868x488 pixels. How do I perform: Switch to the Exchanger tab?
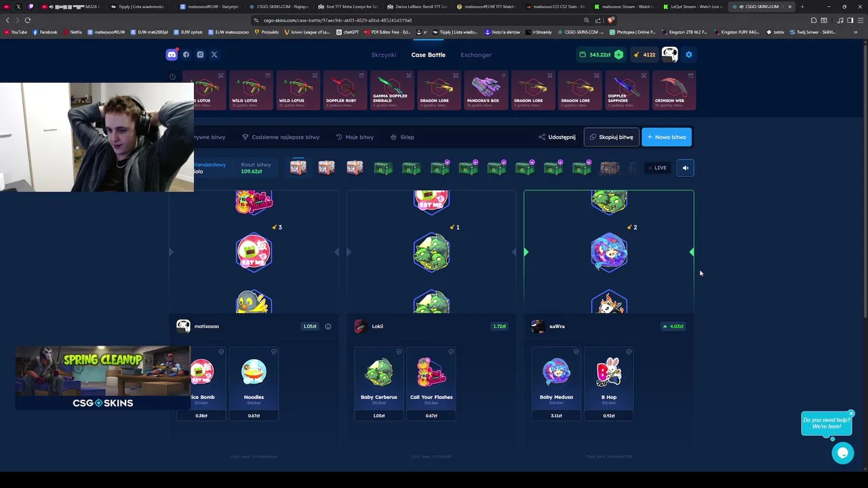(476, 55)
